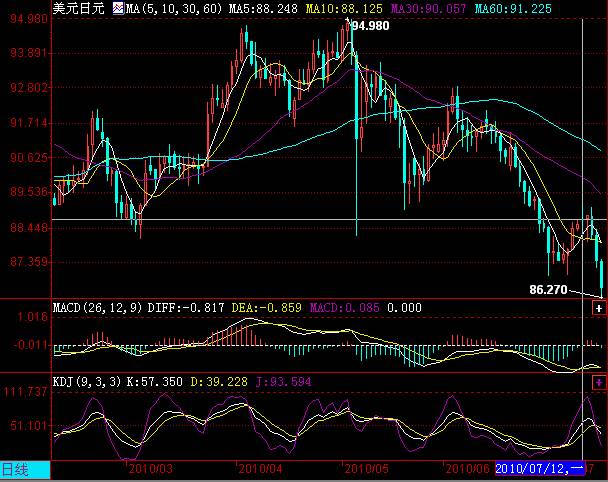The height and width of the screenshot is (482, 608).
Task: Expand the MACD panel with its plus button
Action: [x=599, y=308]
